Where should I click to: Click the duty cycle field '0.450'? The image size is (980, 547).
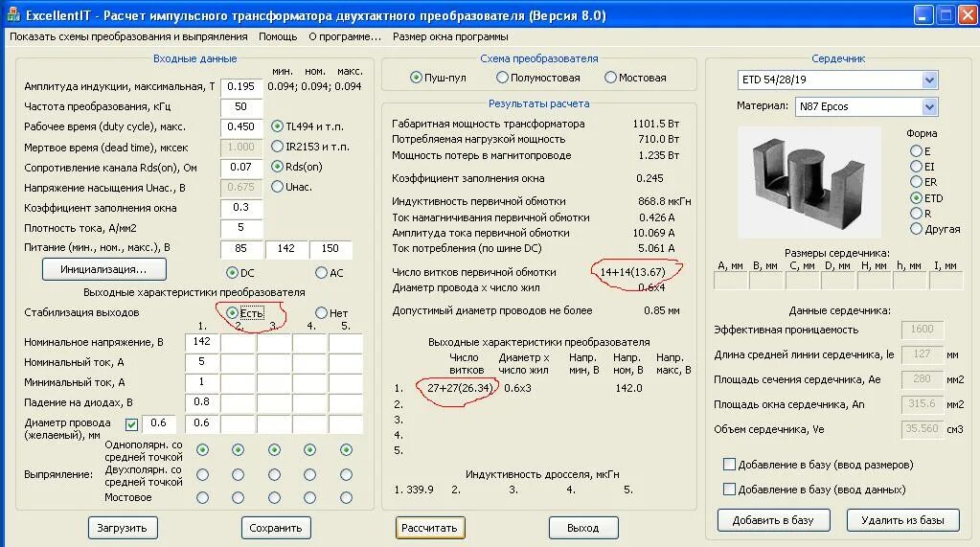[241, 126]
